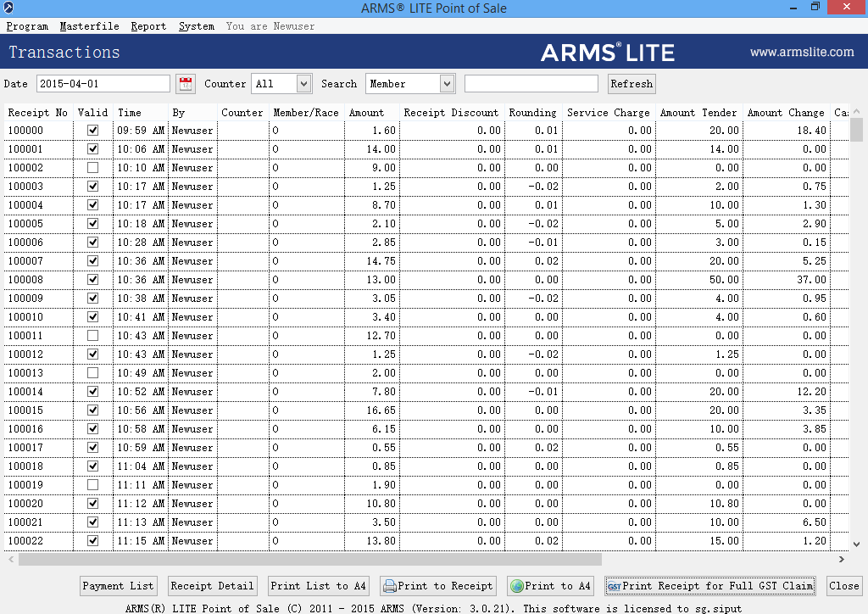868x614 pixels.
Task: Click the ARMS app icon in title bar
Action: coord(8,7)
